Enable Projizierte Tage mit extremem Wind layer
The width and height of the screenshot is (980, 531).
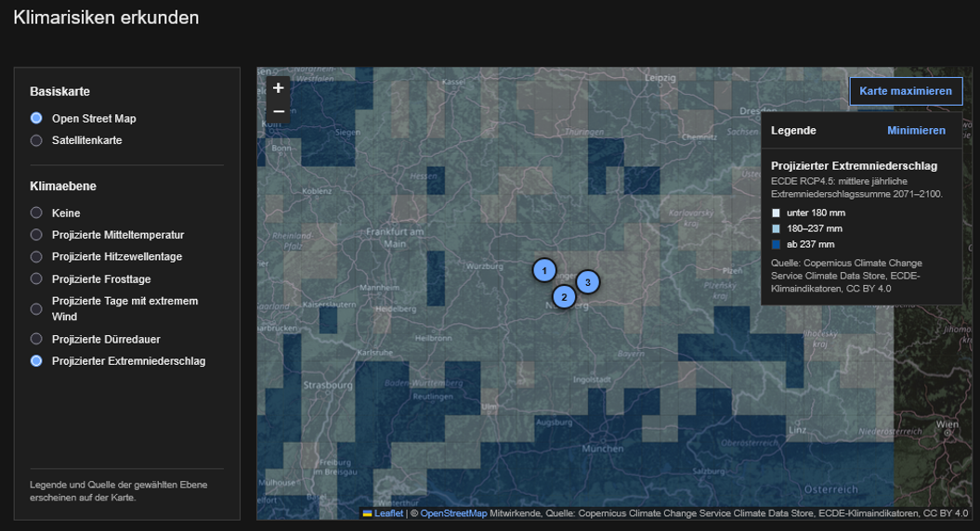point(36,308)
